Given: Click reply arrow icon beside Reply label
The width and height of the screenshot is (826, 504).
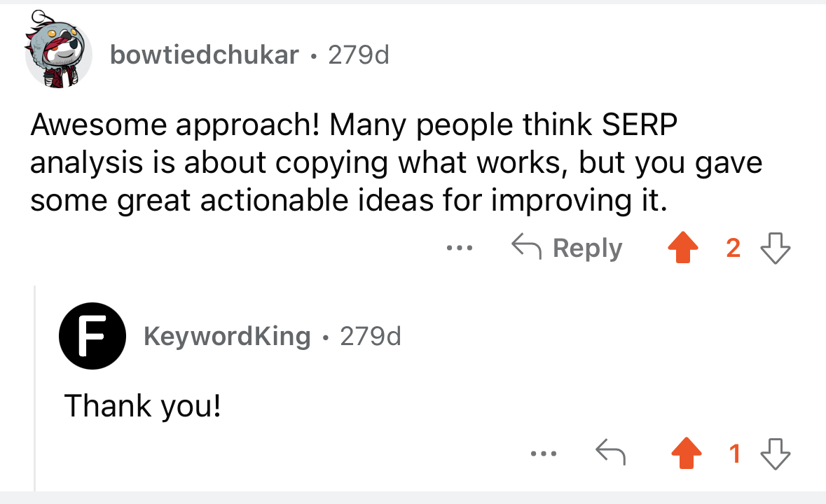Looking at the screenshot, I should [526, 246].
